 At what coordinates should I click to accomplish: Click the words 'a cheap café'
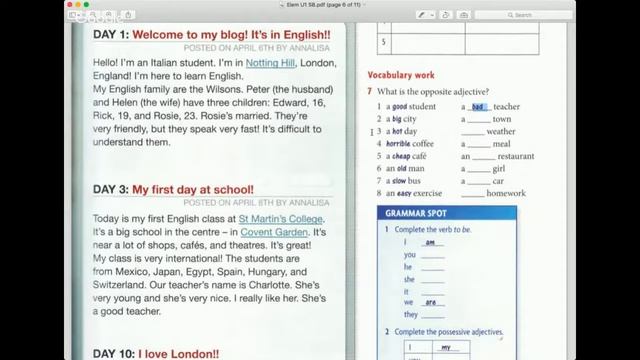tap(406, 156)
